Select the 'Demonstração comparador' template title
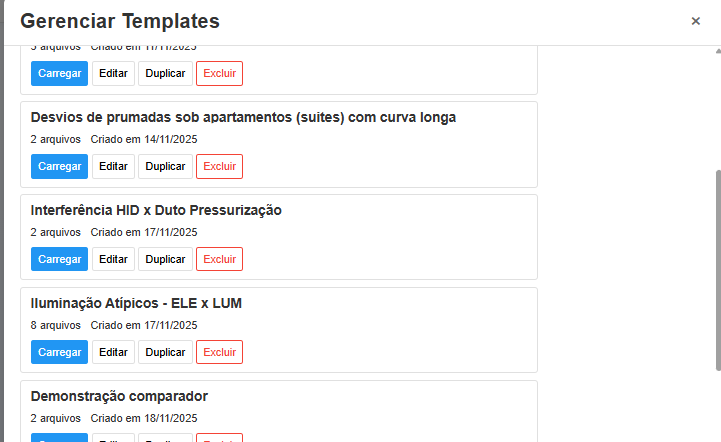Screen dimensions: 721x442 click(x=119, y=396)
